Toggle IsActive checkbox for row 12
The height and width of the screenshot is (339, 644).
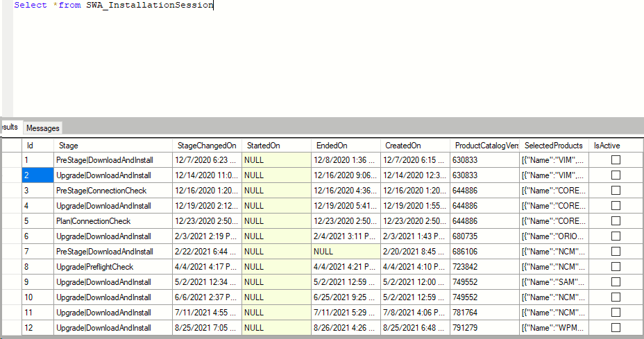pyautogui.click(x=616, y=328)
